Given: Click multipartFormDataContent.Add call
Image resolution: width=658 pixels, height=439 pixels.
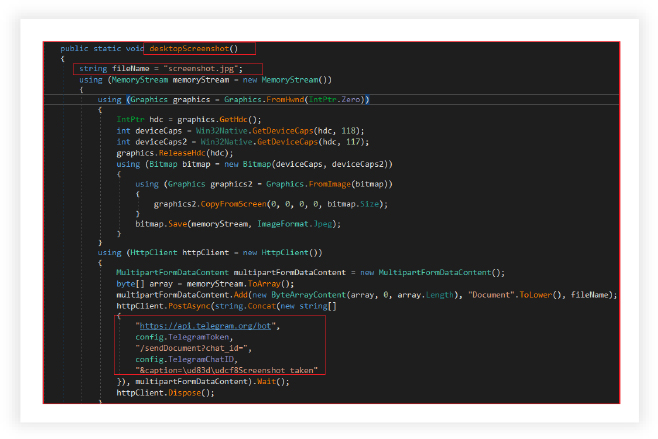Looking at the screenshot, I should pyautogui.click(x=182, y=295).
